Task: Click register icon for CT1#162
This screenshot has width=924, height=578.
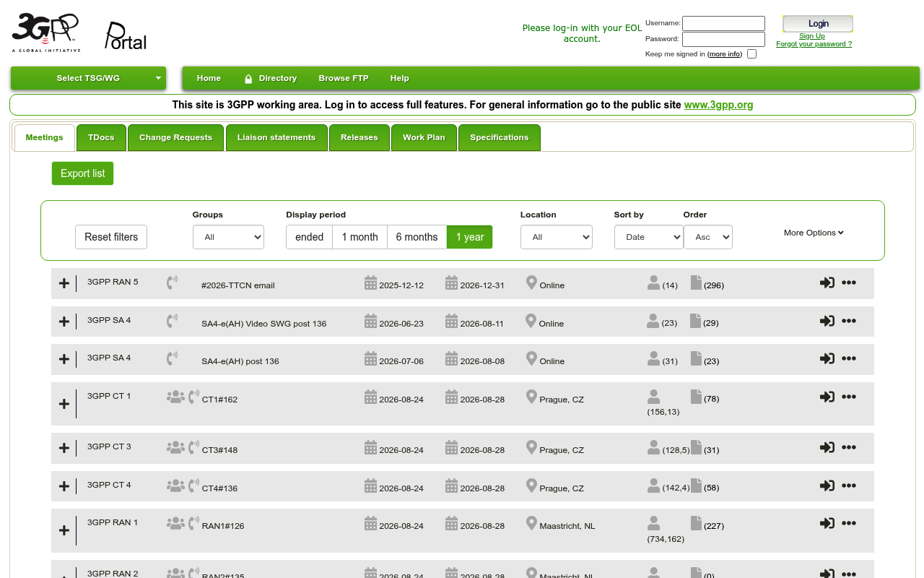Action: pos(827,397)
